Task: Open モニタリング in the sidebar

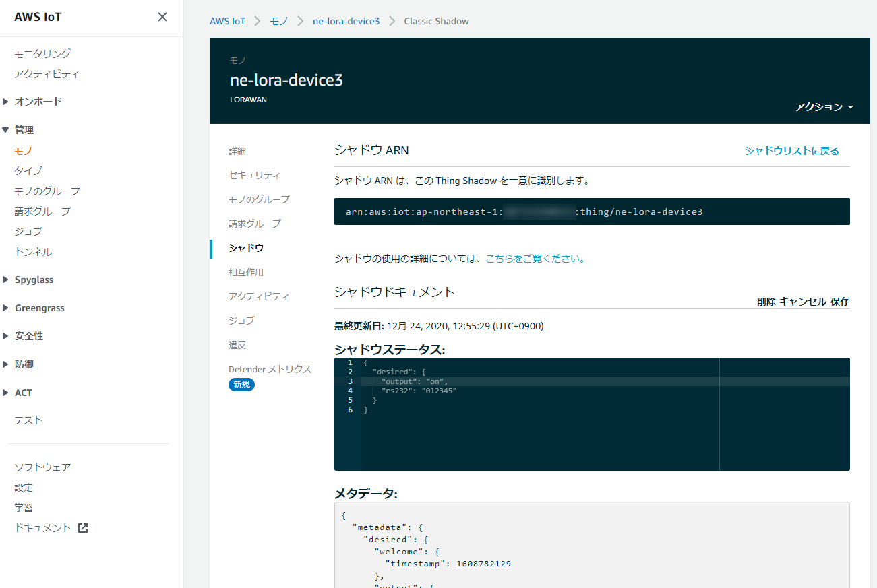Action: 42,53
